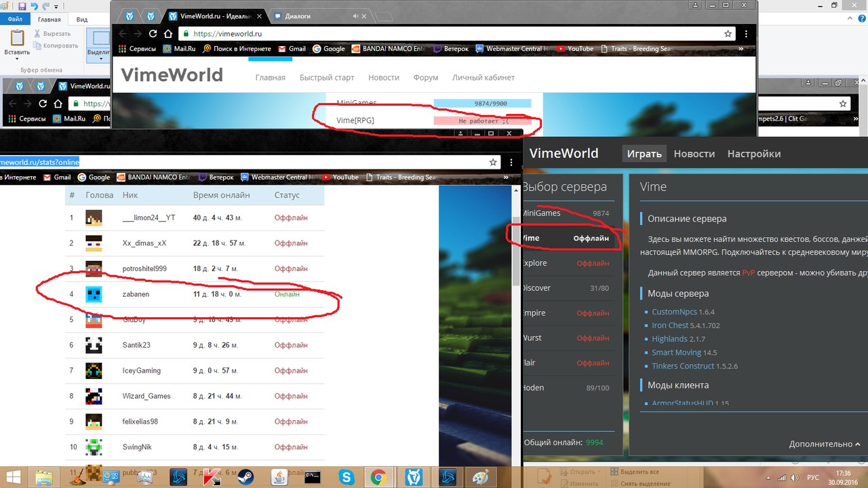Open the Выделить selection dropdown arrow

pos(100,59)
